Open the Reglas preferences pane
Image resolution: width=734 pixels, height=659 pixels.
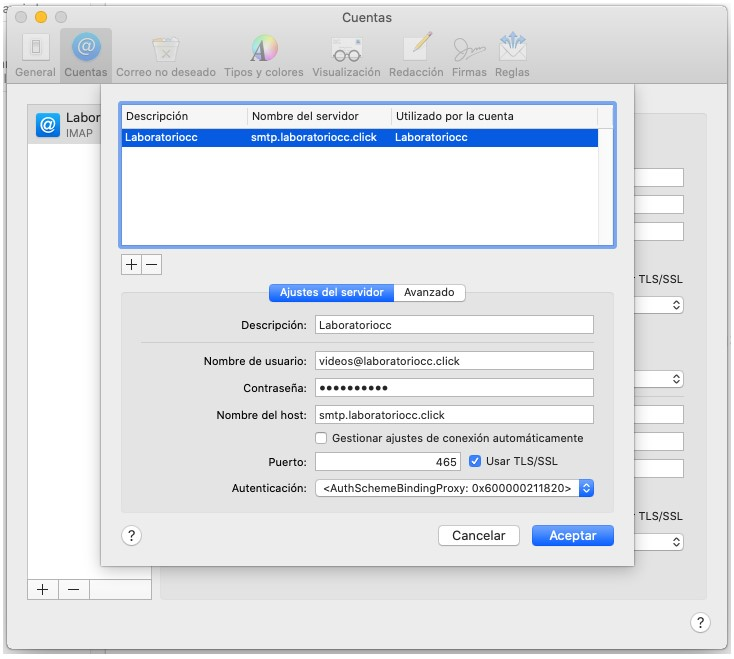click(512, 56)
